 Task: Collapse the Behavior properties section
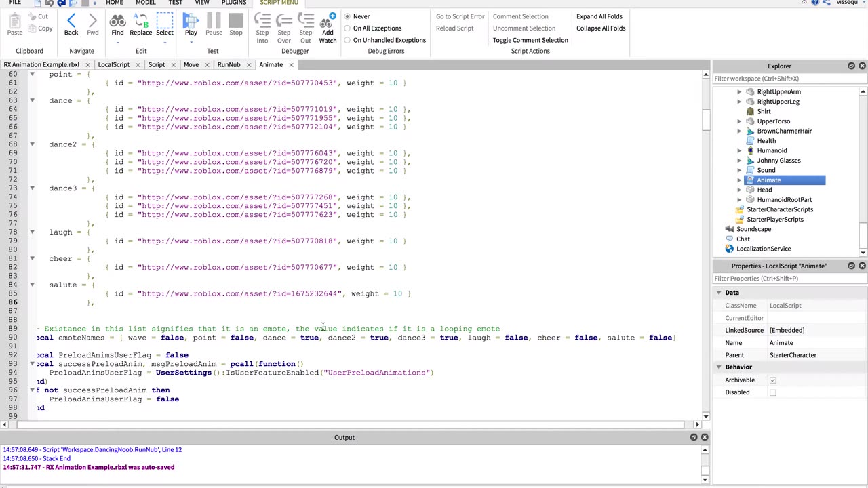[719, 367]
